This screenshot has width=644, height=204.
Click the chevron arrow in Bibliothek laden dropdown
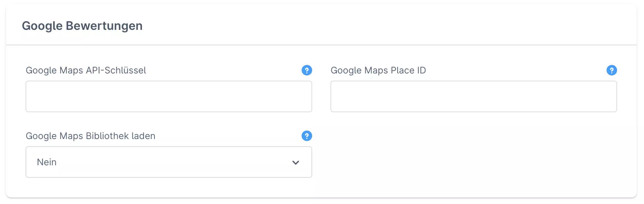(295, 162)
